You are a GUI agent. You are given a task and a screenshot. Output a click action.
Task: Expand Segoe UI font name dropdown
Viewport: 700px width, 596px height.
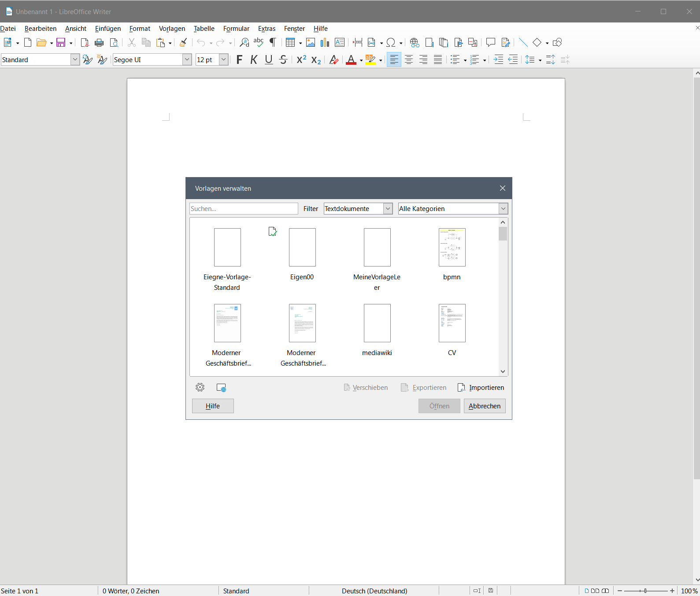click(187, 59)
